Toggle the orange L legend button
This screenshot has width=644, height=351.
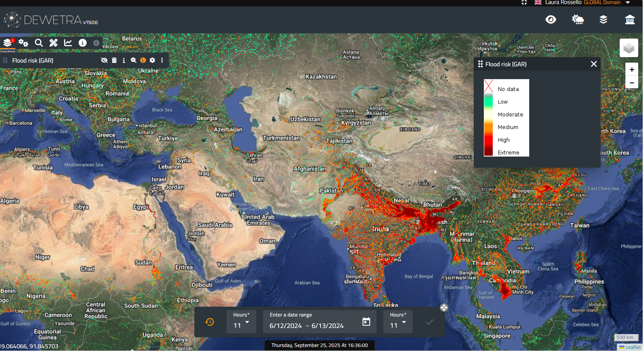tap(143, 60)
